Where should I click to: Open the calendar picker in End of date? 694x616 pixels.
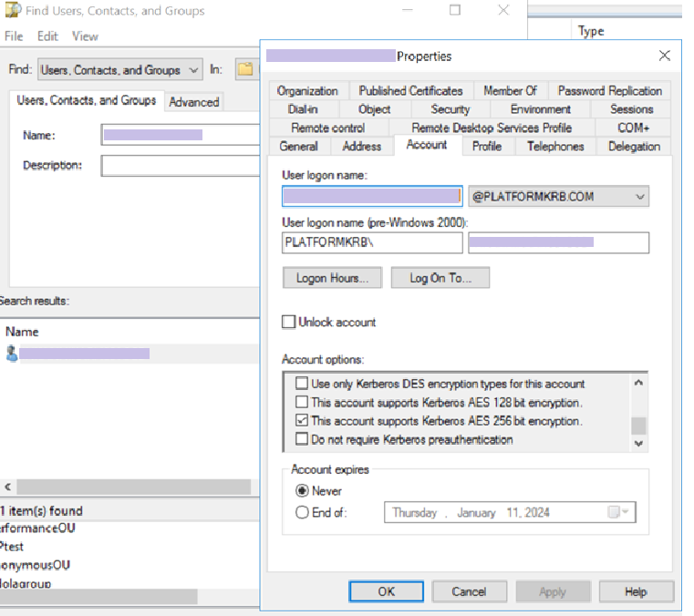pyautogui.click(x=618, y=512)
